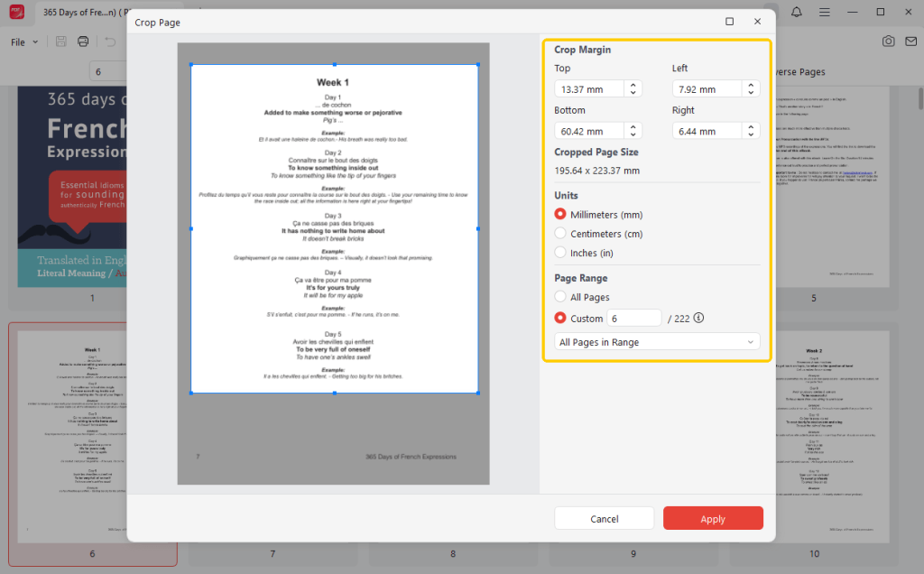Decrease the Right margin with down arrow
This screenshot has height=574, width=924.
751,134
